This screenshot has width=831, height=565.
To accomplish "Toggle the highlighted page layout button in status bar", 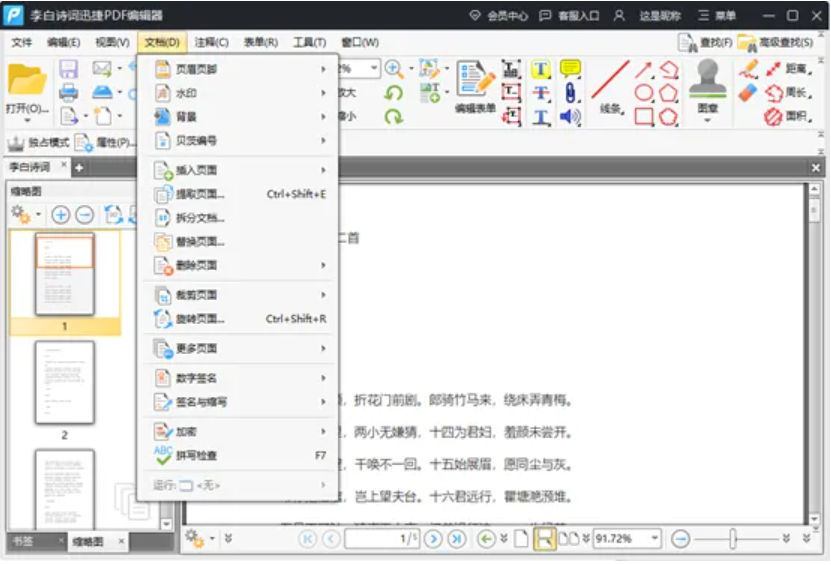I will (x=544, y=539).
